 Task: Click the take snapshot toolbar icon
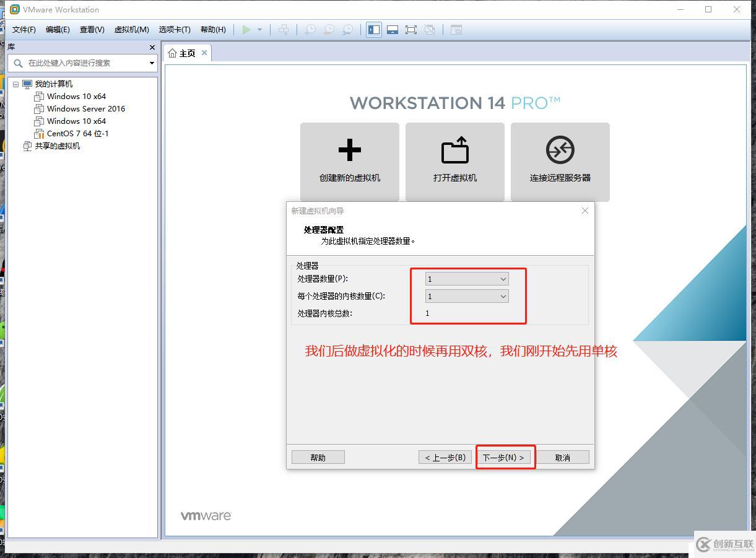click(x=310, y=30)
